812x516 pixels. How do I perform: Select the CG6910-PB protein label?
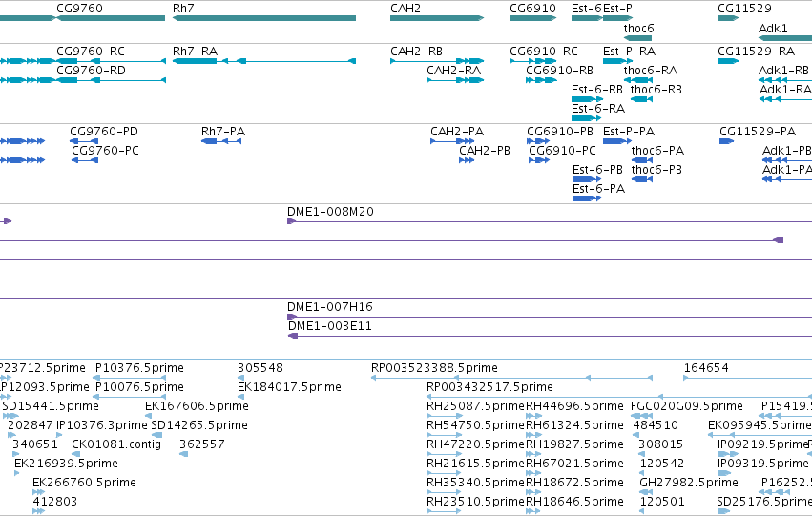(x=560, y=132)
